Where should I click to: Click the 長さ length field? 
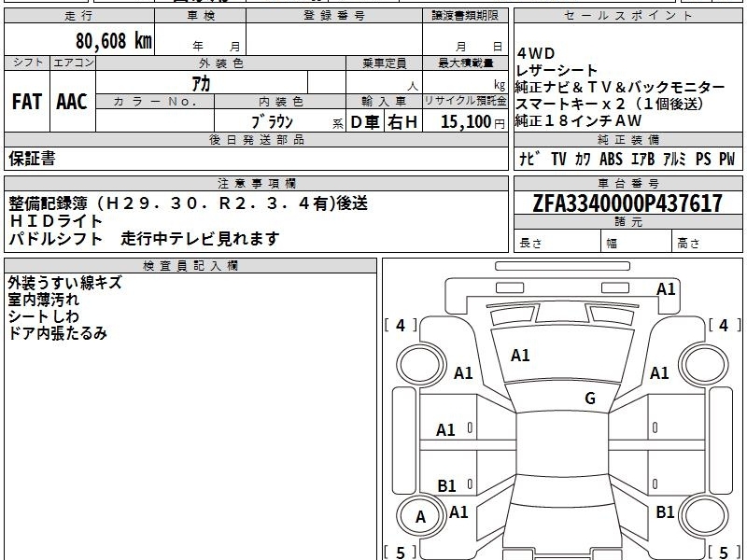click(557, 243)
